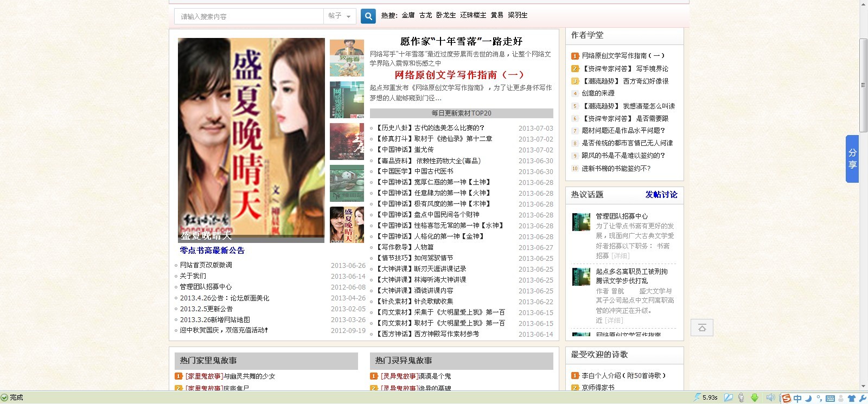
Task: Open the Sogou soft keyboard icon
Action: [830, 399]
